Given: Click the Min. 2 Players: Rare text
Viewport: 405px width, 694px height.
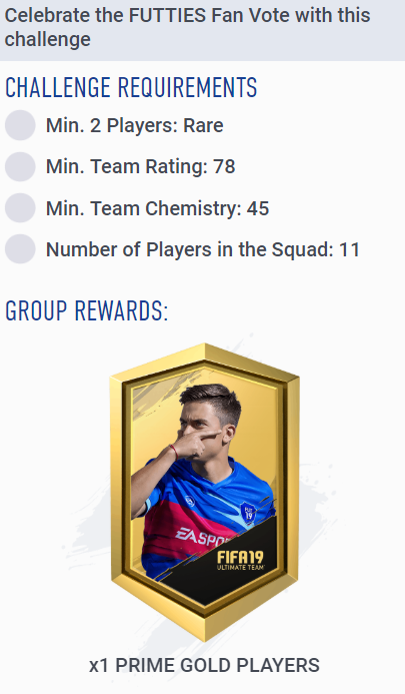Looking at the screenshot, I should [x=135, y=126].
